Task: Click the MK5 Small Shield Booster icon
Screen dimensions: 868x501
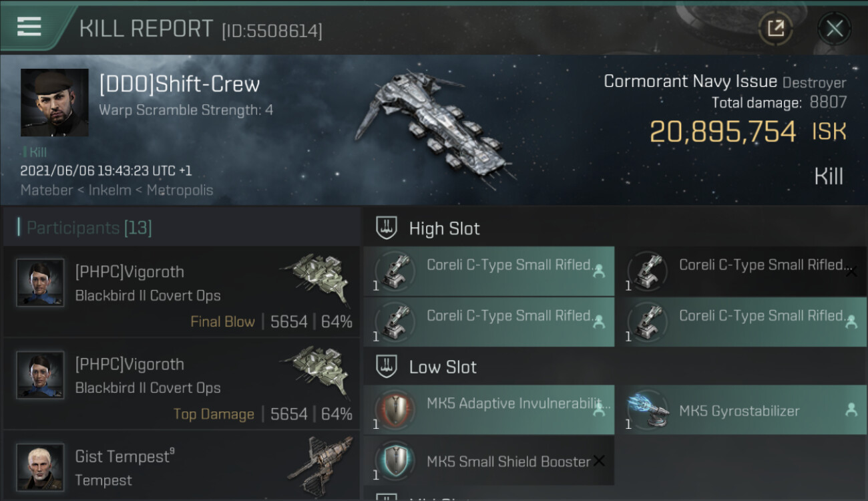Action: tap(396, 461)
